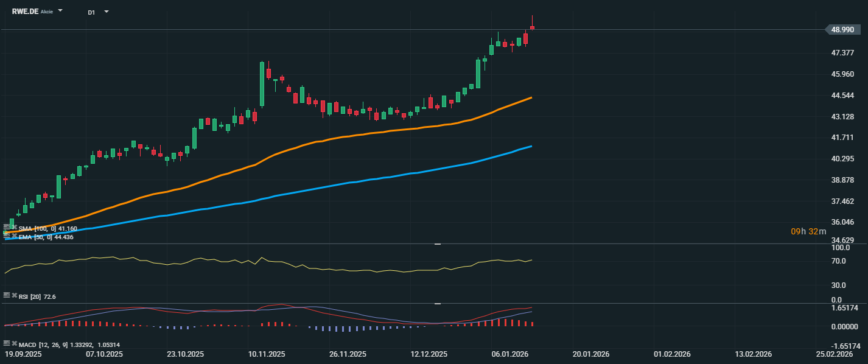Image resolution: width=868 pixels, height=364 pixels.
Task: Click the current price tag 48.990
Action: 842,29
